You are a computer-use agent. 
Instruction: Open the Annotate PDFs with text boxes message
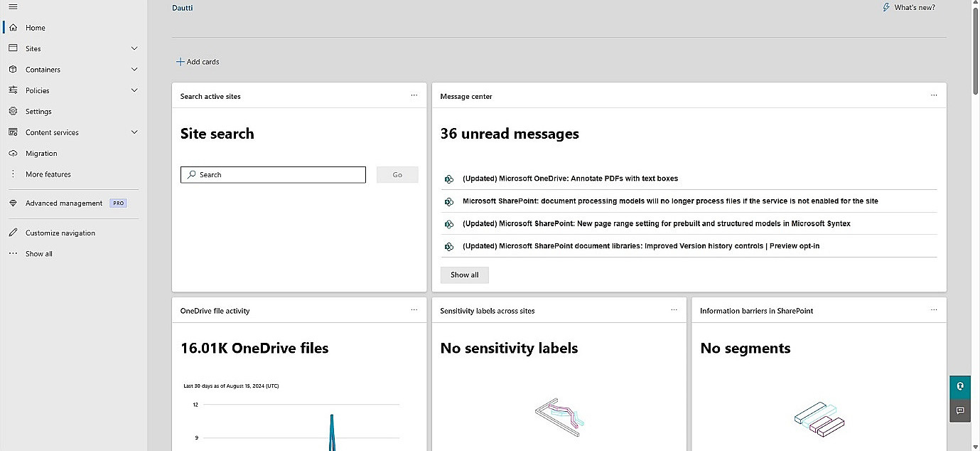(570, 179)
